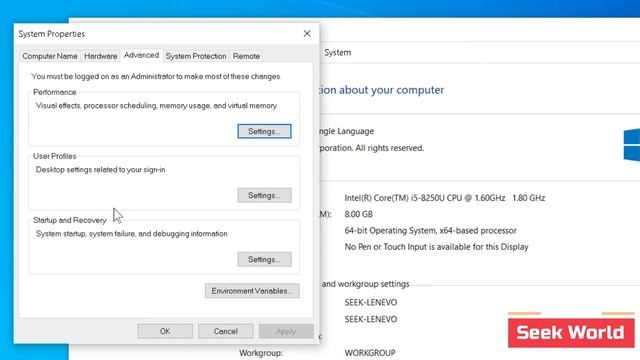Click 'No Pen or Touch Input' text
Viewport: 640px width, 360px height.
(436, 247)
